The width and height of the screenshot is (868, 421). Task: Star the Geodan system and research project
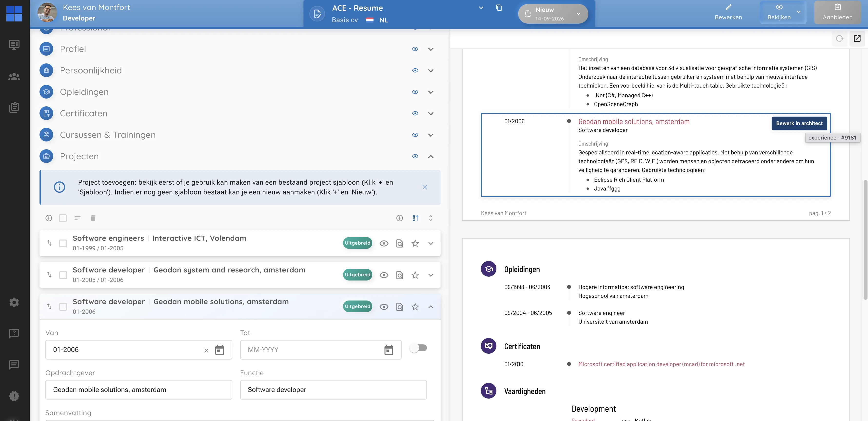(415, 275)
